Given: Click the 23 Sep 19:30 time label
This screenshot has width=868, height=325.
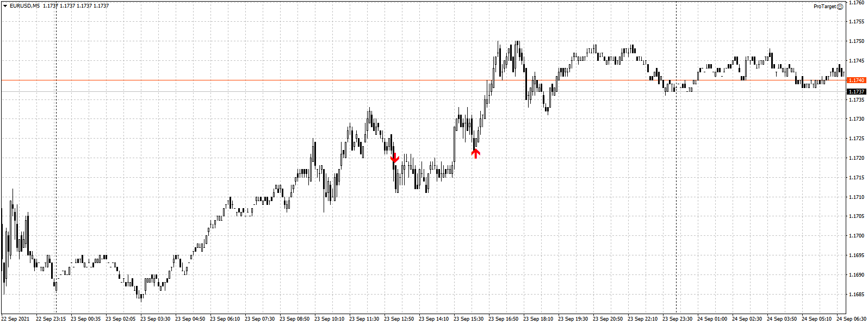Looking at the screenshot, I should (x=573, y=319).
